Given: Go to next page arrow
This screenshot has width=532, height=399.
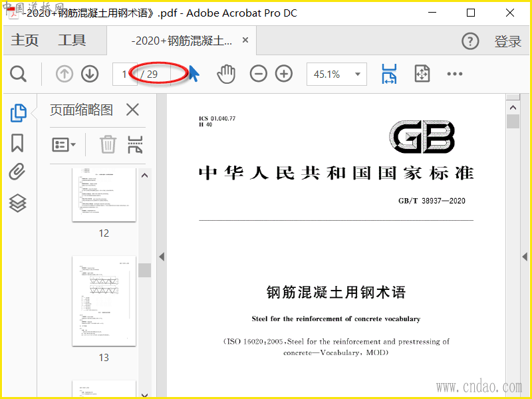Looking at the screenshot, I should click(x=90, y=74).
